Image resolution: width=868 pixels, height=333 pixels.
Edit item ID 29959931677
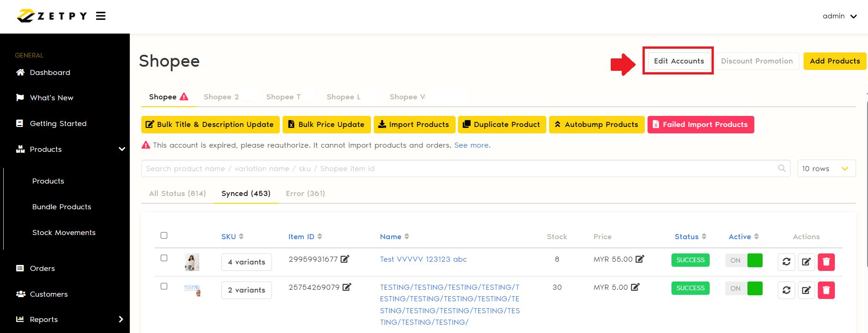coord(345,259)
